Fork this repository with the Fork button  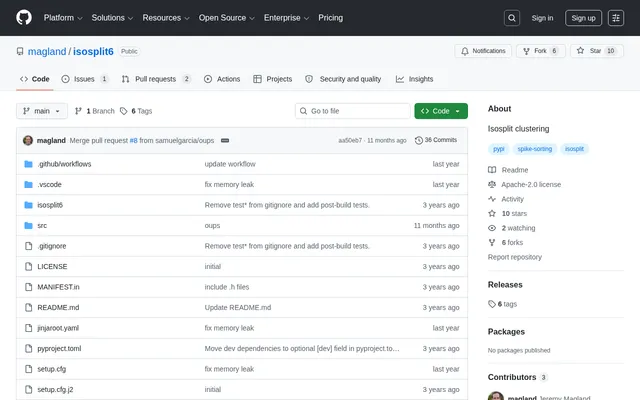(x=540, y=51)
